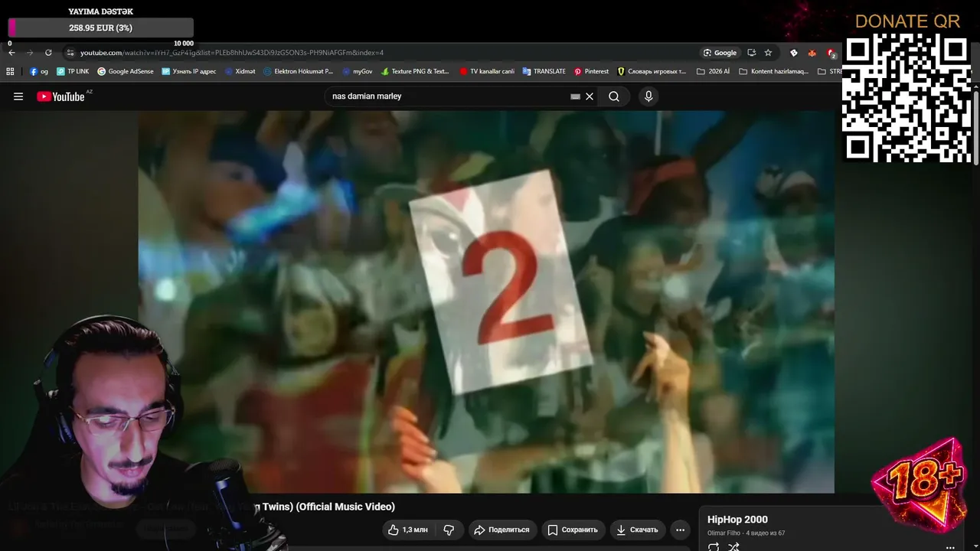
Task: Start voice search with the microphone
Action: pyautogui.click(x=648, y=96)
